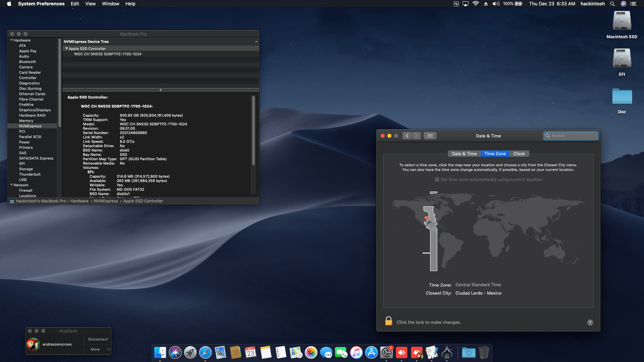
Task: Click Disconnect in AnyDesk window
Action: pos(98,339)
